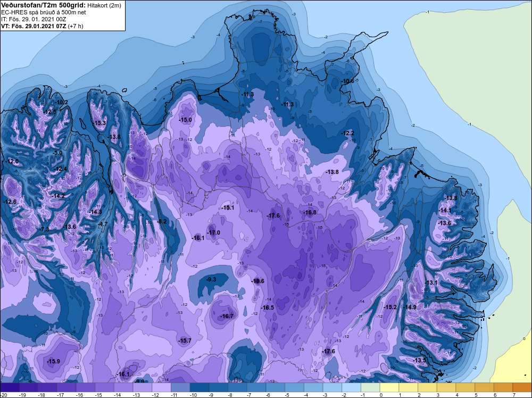This screenshot has width=532, height=398.
Task: Click the -10.6 coastal temperature label
Action: click(347, 81)
